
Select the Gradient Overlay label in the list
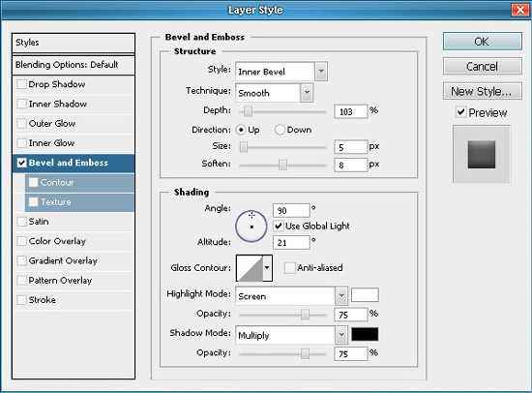pyautogui.click(x=63, y=260)
